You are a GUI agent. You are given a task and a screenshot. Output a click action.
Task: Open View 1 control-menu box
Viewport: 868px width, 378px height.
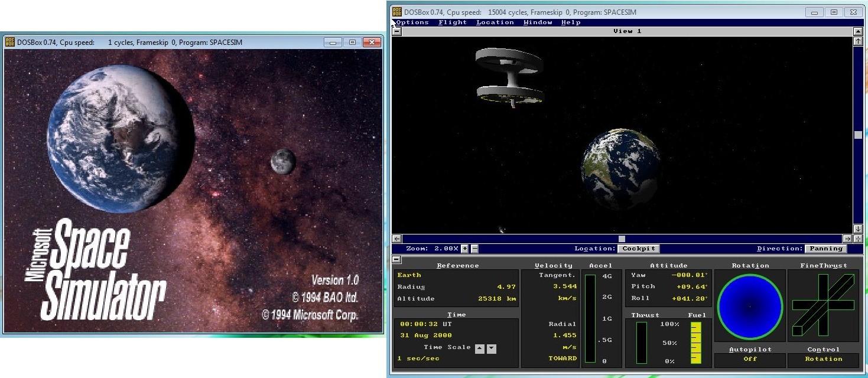pyautogui.click(x=397, y=31)
